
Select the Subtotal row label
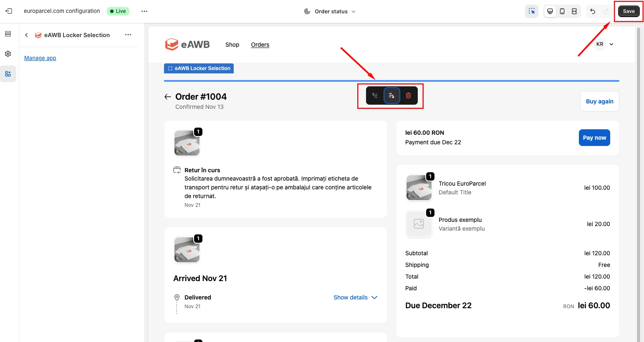[416, 253]
